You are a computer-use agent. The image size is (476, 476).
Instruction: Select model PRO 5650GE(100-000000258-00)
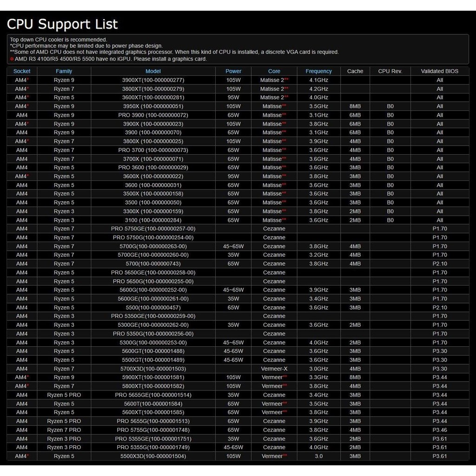(x=153, y=272)
